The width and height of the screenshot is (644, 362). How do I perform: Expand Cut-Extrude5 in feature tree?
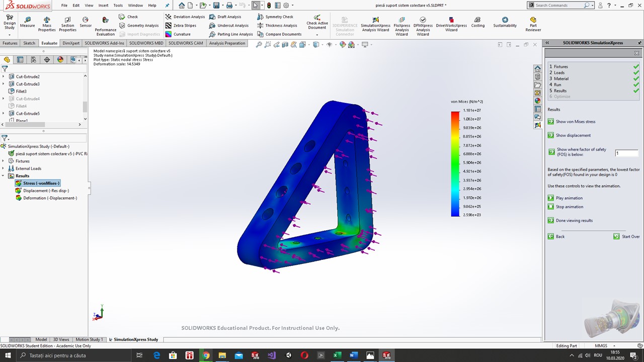pos(4,113)
